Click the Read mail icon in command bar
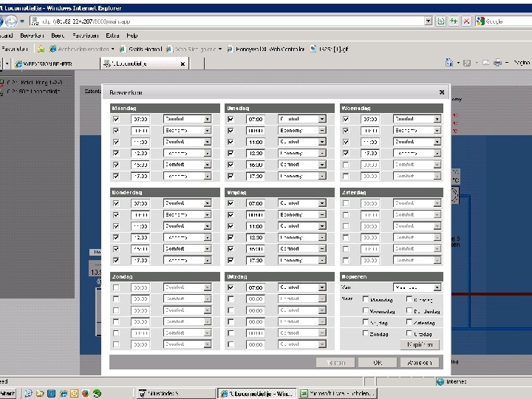Viewport: 532px width, 399px height. pyautogui.click(x=486, y=62)
